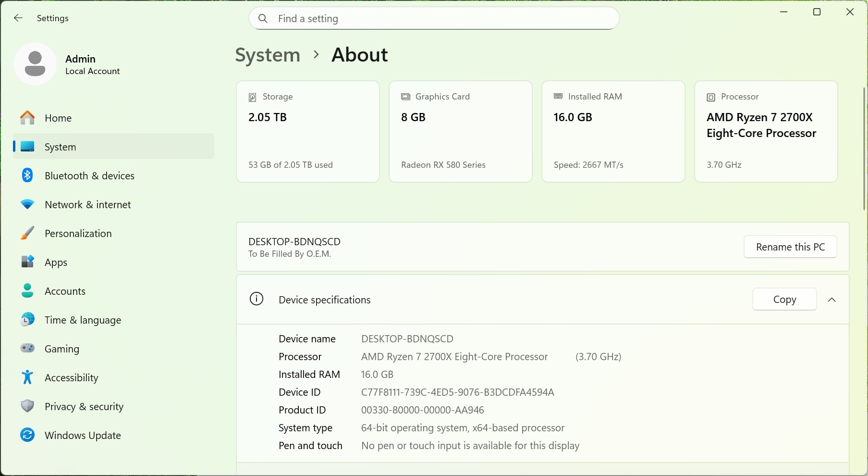Click Rename this PC button
Viewport: 868px width, 476px height.
click(790, 247)
